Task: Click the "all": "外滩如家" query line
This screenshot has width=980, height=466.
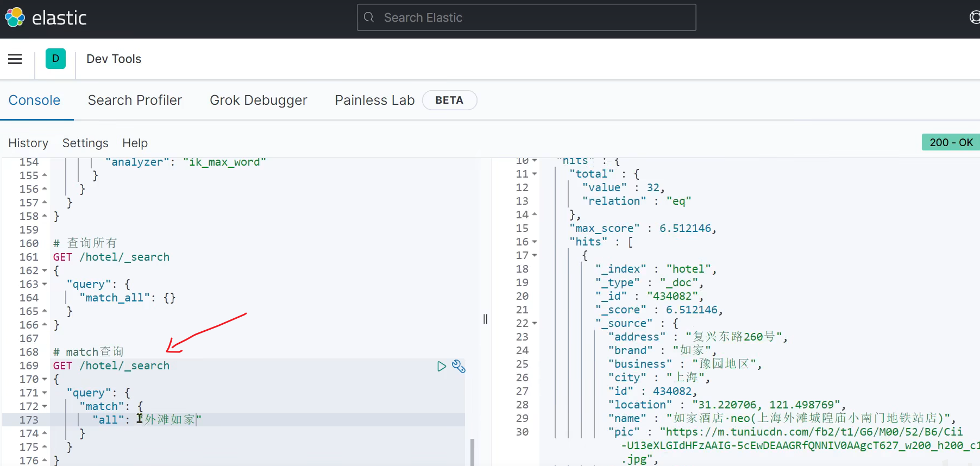Action: 147,420
